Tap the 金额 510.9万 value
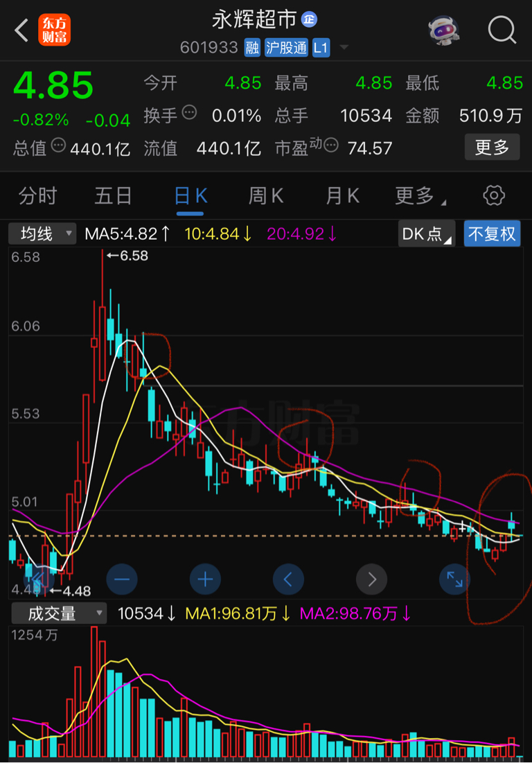This screenshot has width=532, height=763. click(x=490, y=116)
